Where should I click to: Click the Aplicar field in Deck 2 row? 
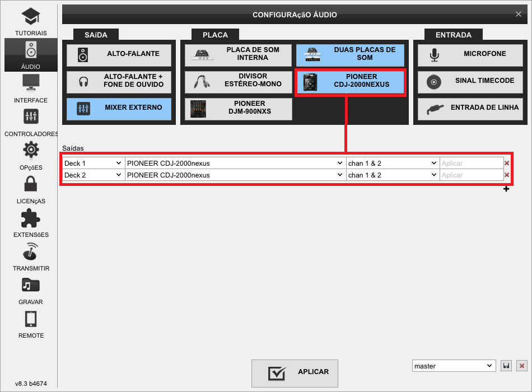pos(472,175)
